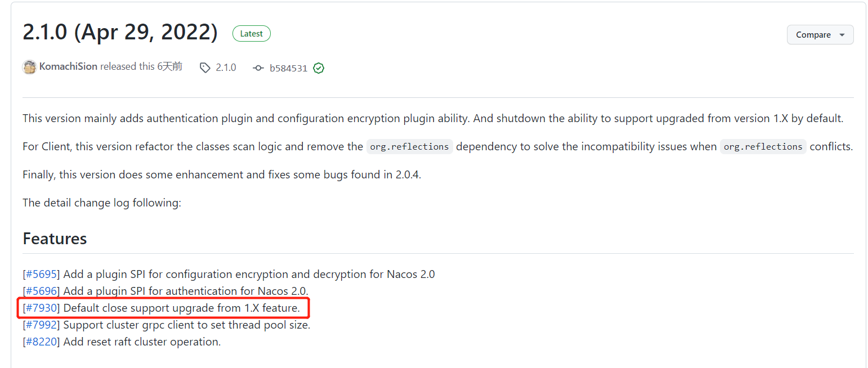Open issue link #8220

40,342
